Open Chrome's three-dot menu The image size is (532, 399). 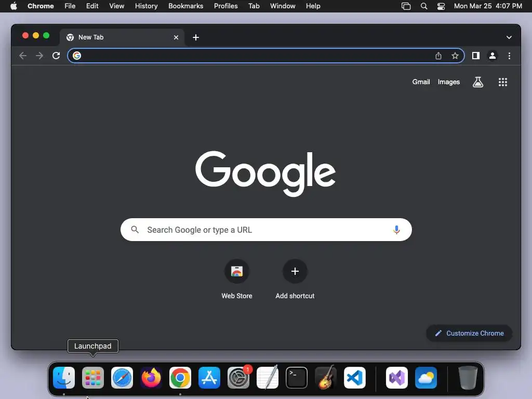coord(509,56)
